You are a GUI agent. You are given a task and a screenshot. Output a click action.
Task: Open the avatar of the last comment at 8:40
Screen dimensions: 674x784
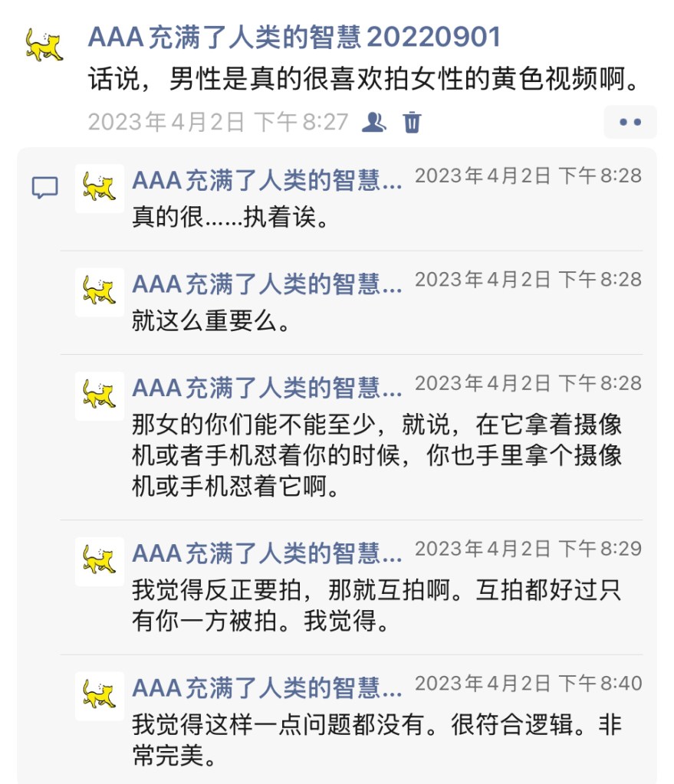tap(100, 696)
